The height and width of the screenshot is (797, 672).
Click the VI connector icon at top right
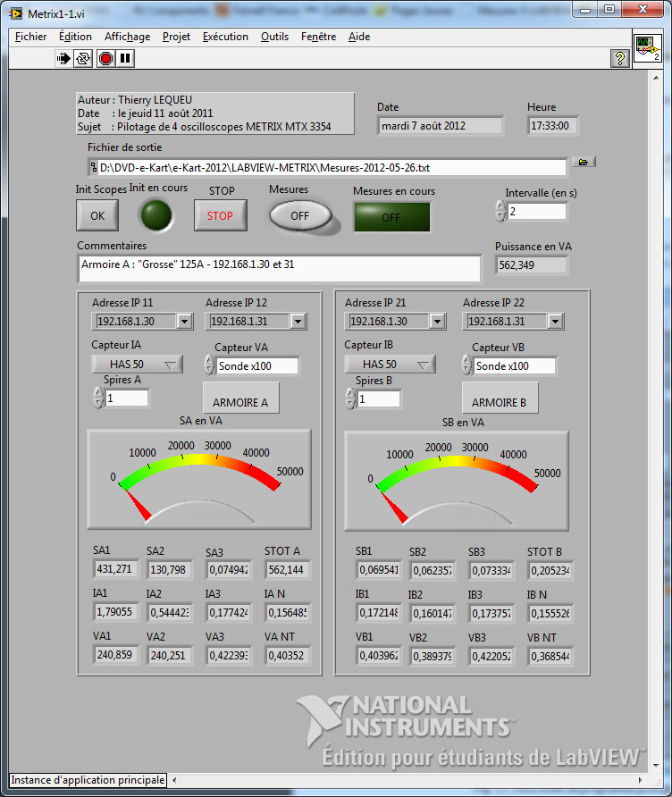click(648, 48)
